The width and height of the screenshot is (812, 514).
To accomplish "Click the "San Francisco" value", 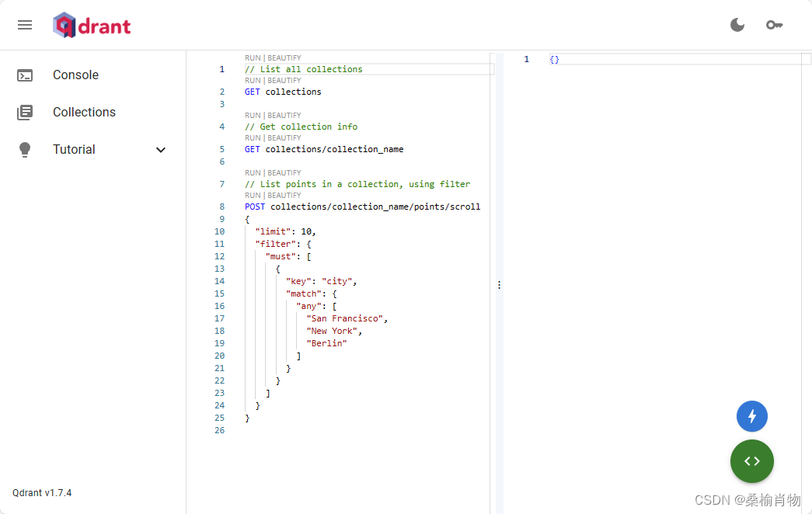I will coord(344,319).
